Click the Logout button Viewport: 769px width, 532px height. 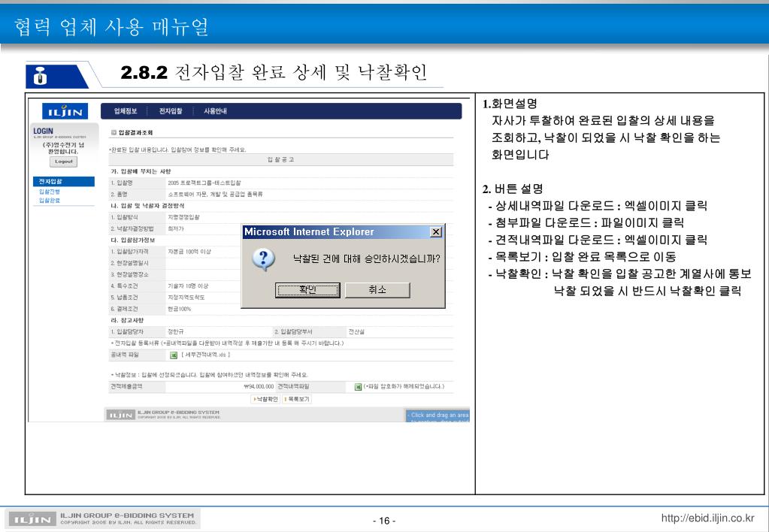click(63, 162)
